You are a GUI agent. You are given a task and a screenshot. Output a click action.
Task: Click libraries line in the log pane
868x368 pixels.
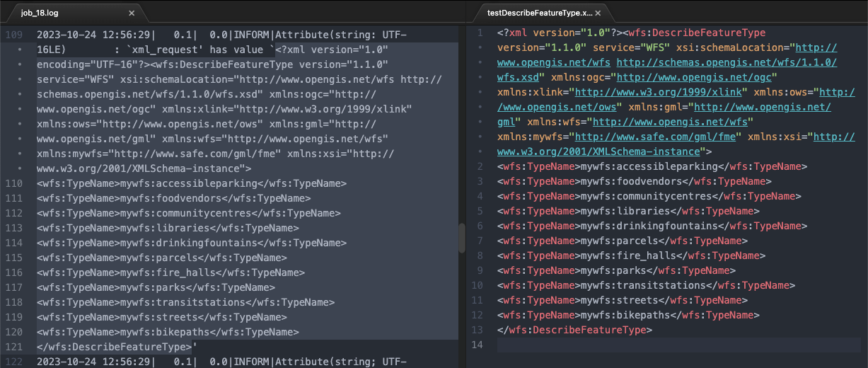pos(168,228)
